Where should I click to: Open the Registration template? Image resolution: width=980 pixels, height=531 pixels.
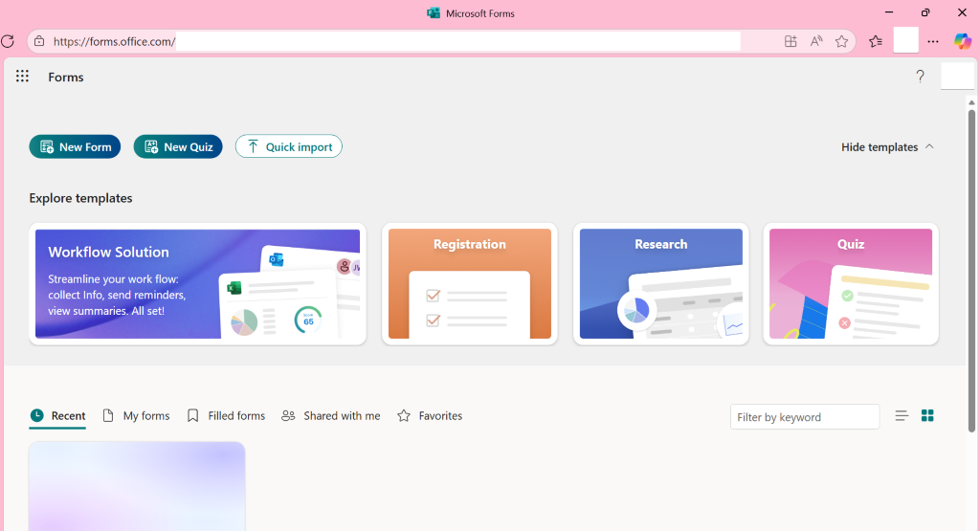(x=470, y=283)
